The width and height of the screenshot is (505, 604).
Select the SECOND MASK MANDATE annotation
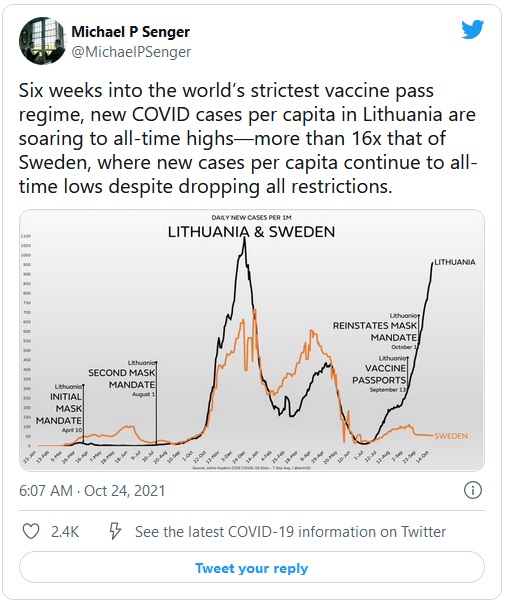pyautogui.click(x=122, y=379)
